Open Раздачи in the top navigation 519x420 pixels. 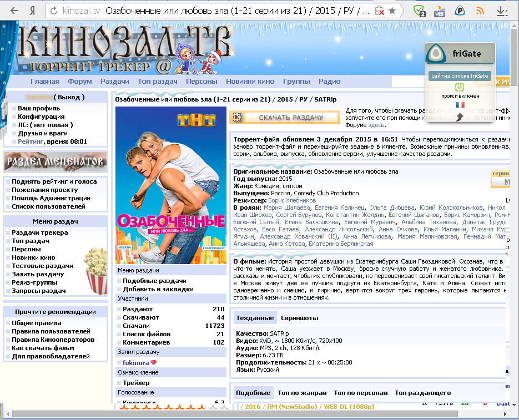[x=115, y=82]
